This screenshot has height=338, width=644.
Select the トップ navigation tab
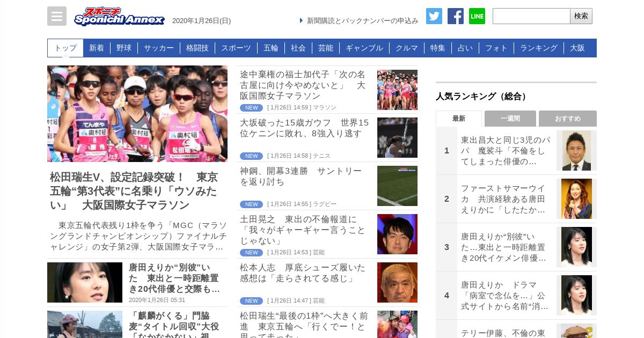65,48
